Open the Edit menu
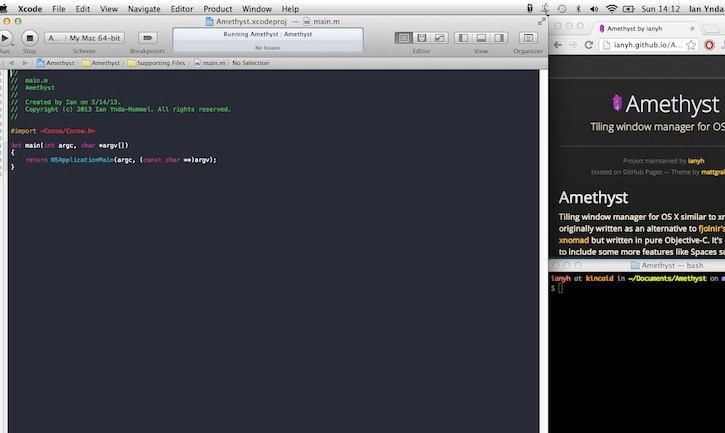 pos(83,9)
